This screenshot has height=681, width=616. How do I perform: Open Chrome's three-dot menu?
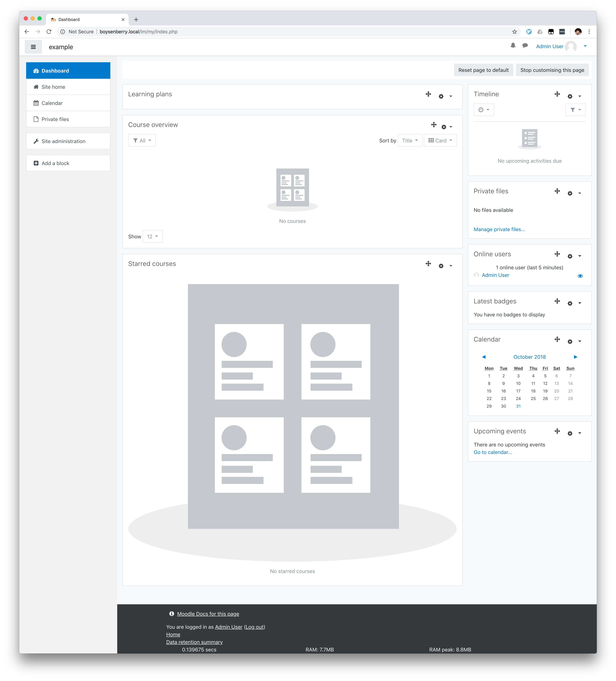click(589, 32)
